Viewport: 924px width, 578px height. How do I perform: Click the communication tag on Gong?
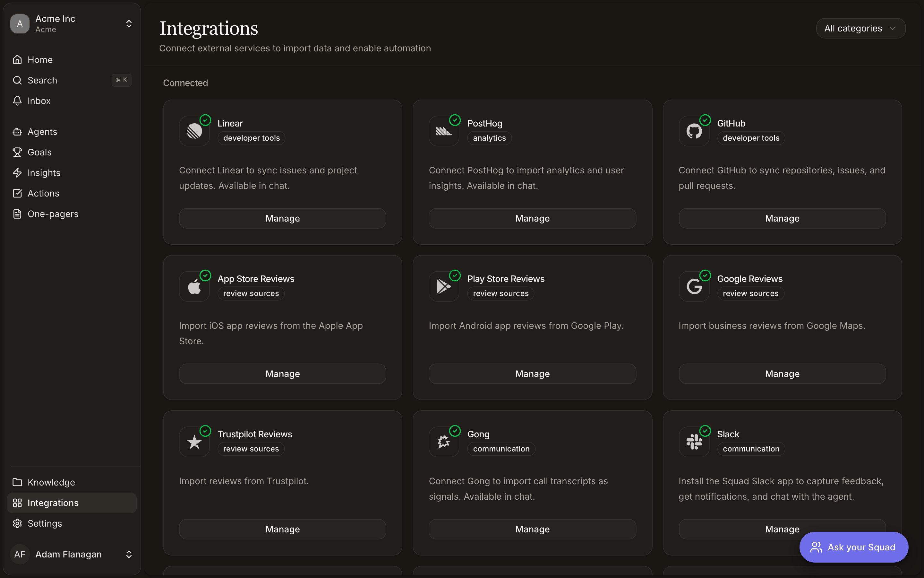[x=501, y=449]
